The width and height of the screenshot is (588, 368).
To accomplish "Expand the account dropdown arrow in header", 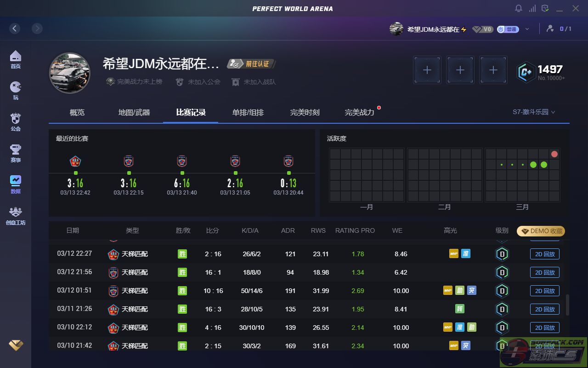I will click(x=527, y=29).
